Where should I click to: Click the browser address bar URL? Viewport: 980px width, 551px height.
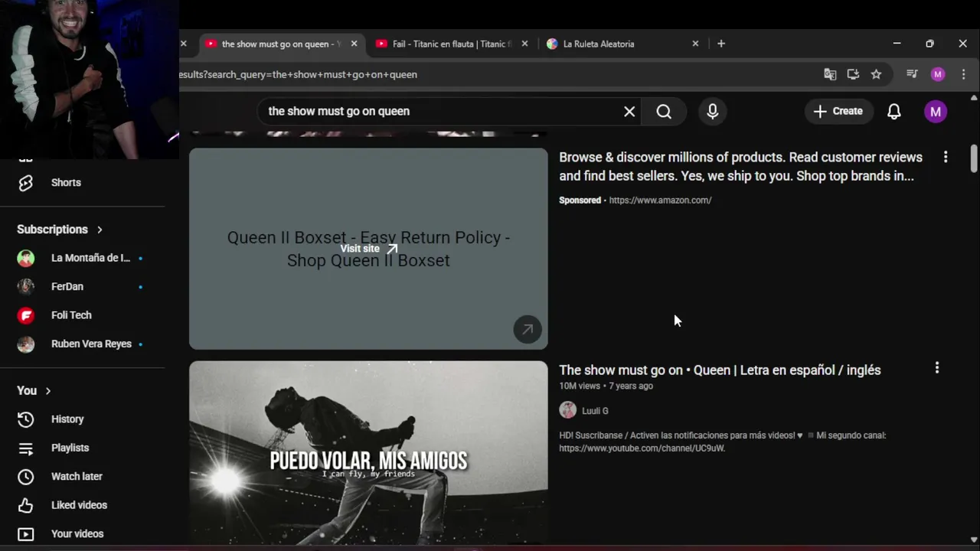299,74
